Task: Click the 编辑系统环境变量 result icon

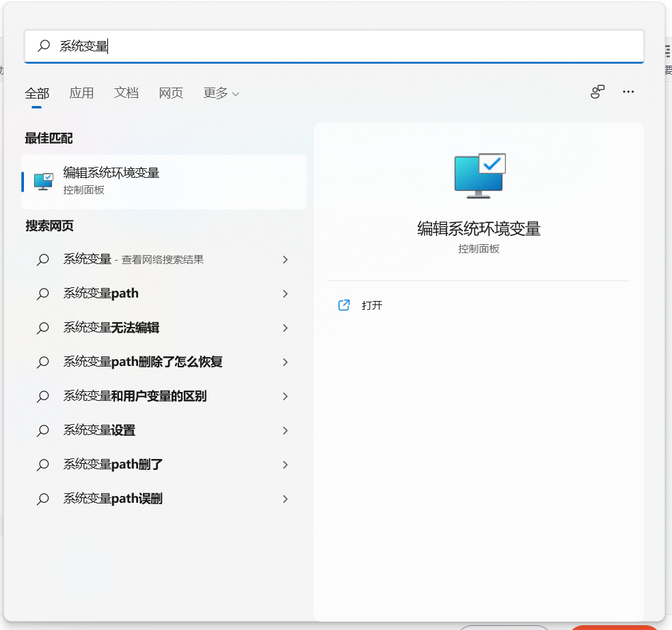Action: pyautogui.click(x=43, y=180)
